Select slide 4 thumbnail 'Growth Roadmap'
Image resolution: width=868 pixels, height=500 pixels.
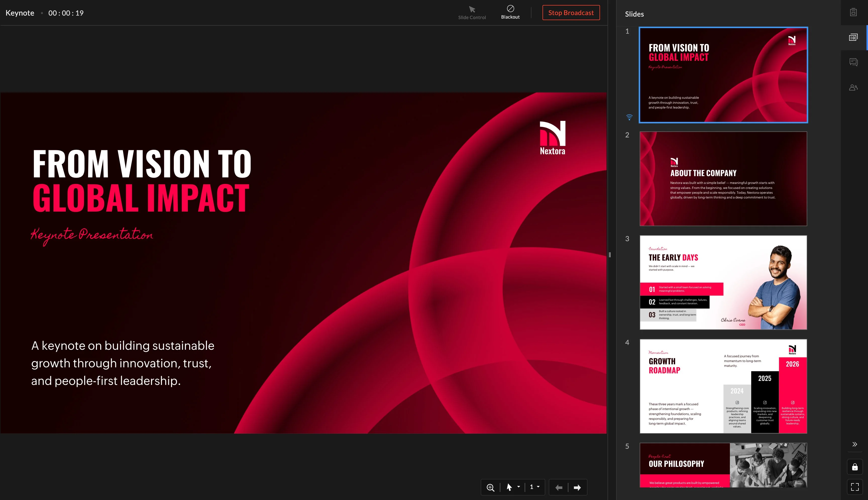tap(723, 386)
